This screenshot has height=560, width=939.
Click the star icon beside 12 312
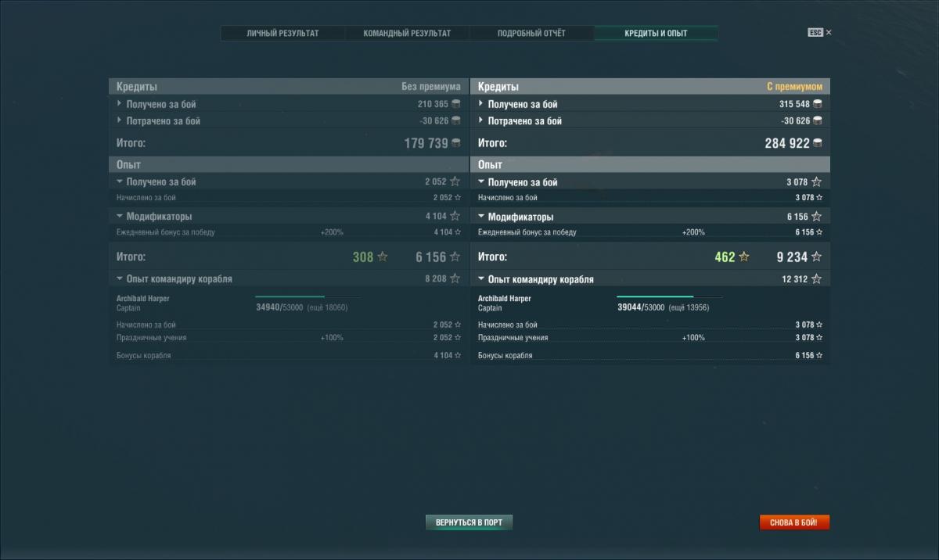click(x=816, y=279)
